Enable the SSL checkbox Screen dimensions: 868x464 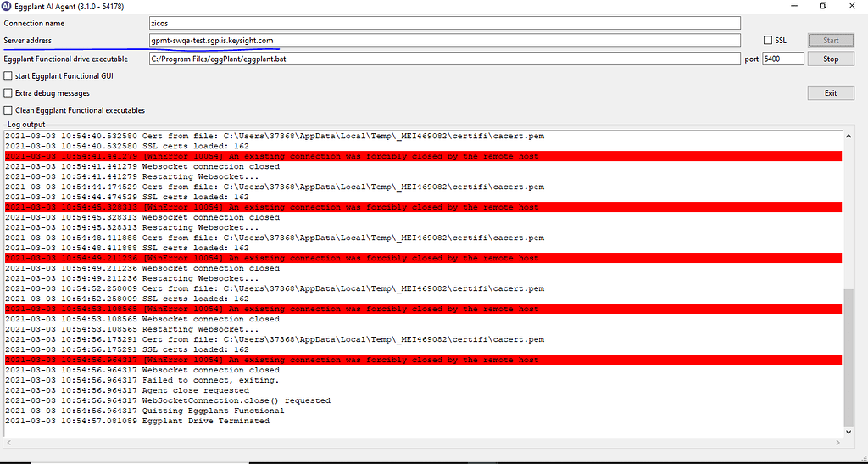(768, 41)
